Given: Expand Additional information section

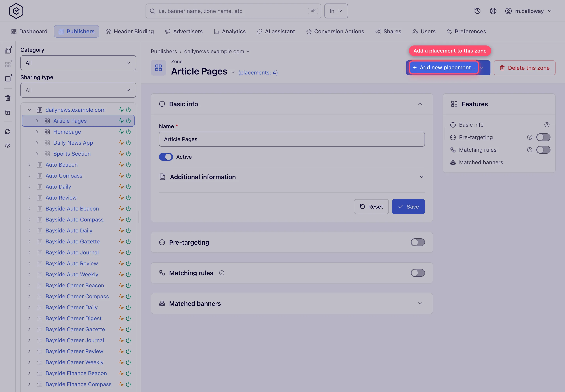Looking at the screenshot, I should pyautogui.click(x=422, y=177).
